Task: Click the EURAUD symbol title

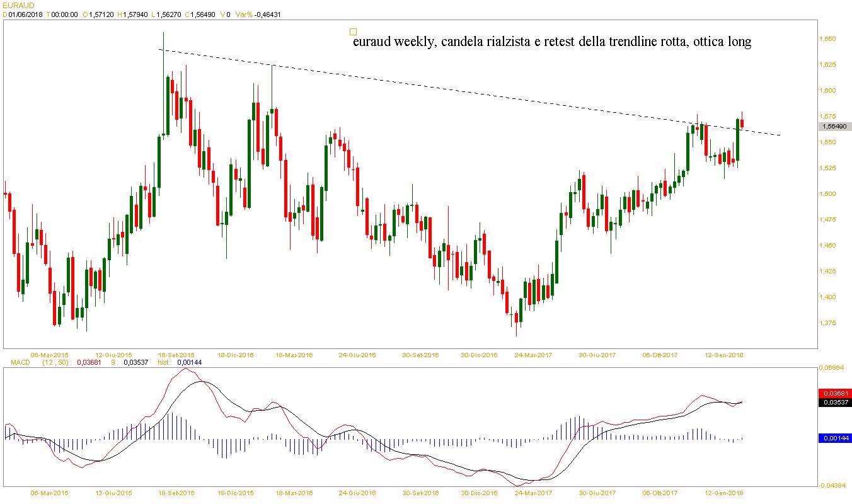Action: coord(17,5)
